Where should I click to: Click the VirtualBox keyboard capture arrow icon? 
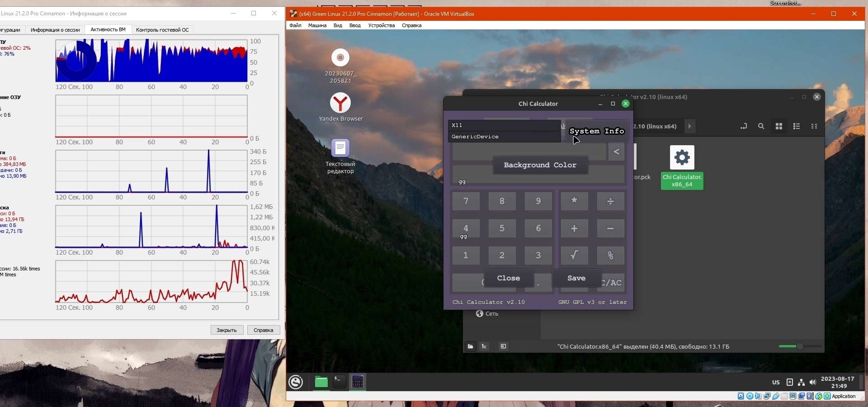[827, 396]
